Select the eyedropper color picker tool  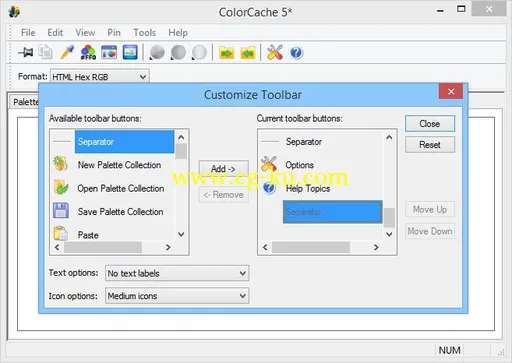67,52
